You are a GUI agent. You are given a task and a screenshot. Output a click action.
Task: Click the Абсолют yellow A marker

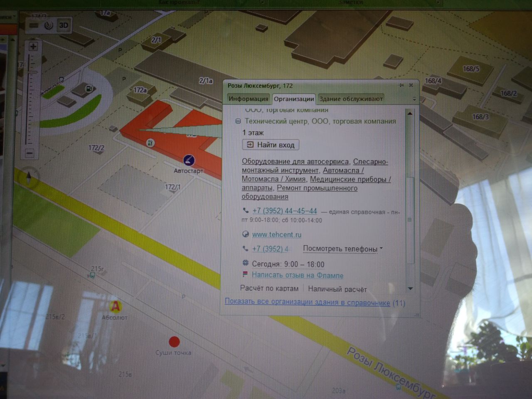tap(115, 307)
